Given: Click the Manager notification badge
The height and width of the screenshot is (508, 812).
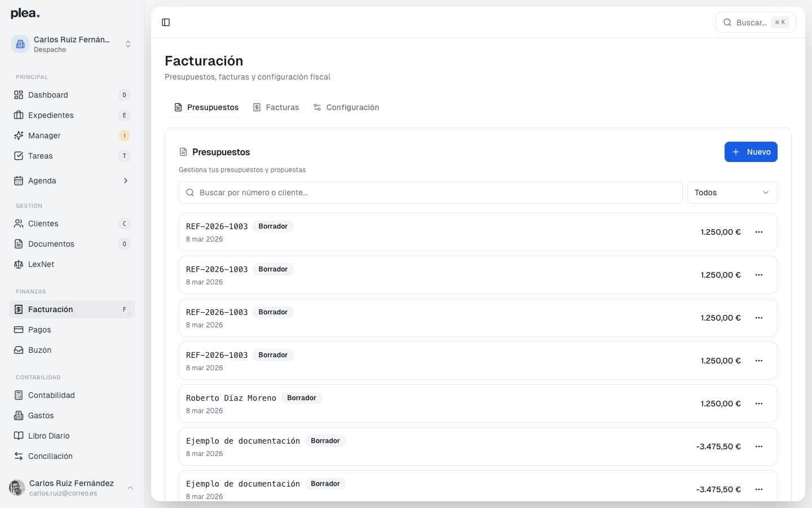Looking at the screenshot, I should pyautogui.click(x=125, y=135).
